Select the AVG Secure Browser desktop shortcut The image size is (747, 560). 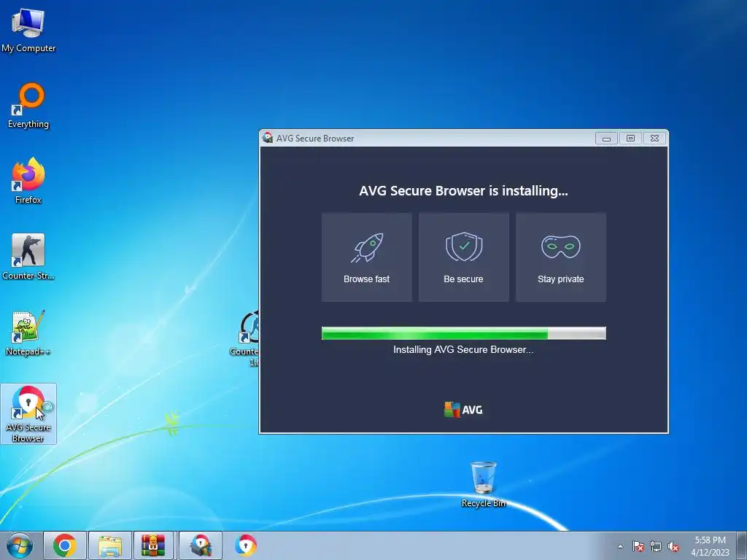tap(28, 414)
